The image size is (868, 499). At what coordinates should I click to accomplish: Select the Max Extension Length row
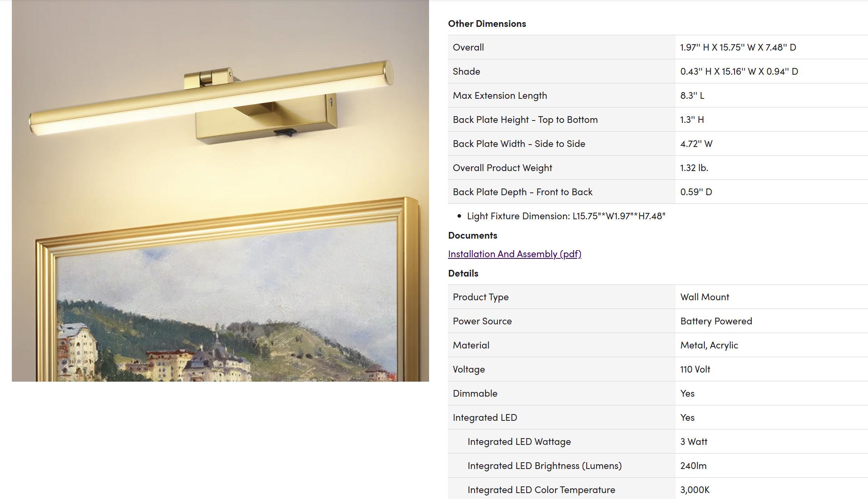tap(658, 96)
